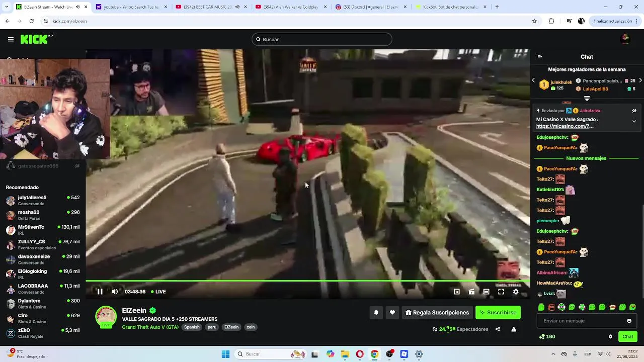The image size is (644, 362).
Task: Open recommended channel ZULLYY_CS
Action: tap(43, 244)
